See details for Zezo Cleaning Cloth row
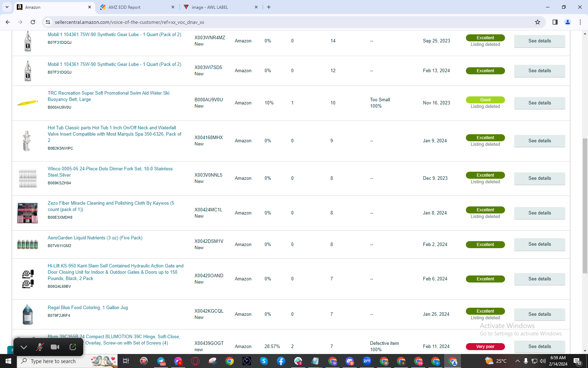The width and height of the screenshot is (588, 368). coord(539,213)
